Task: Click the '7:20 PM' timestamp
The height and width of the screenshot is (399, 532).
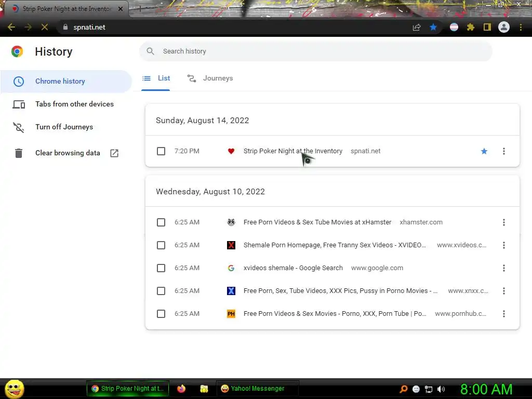Action: click(187, 151)
